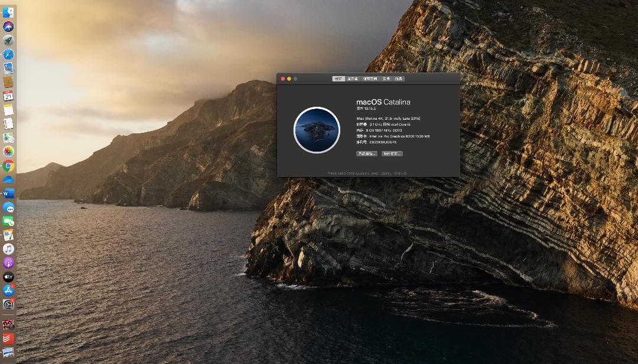Viewport: 638px width, 364px height.
Task: Click the System Report button
Action: [366, 154]
